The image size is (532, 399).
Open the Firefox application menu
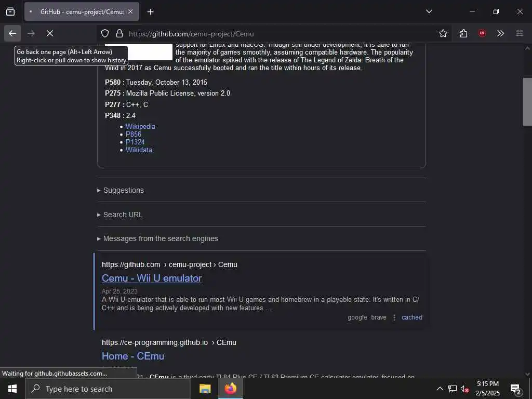tap(520, 33)
